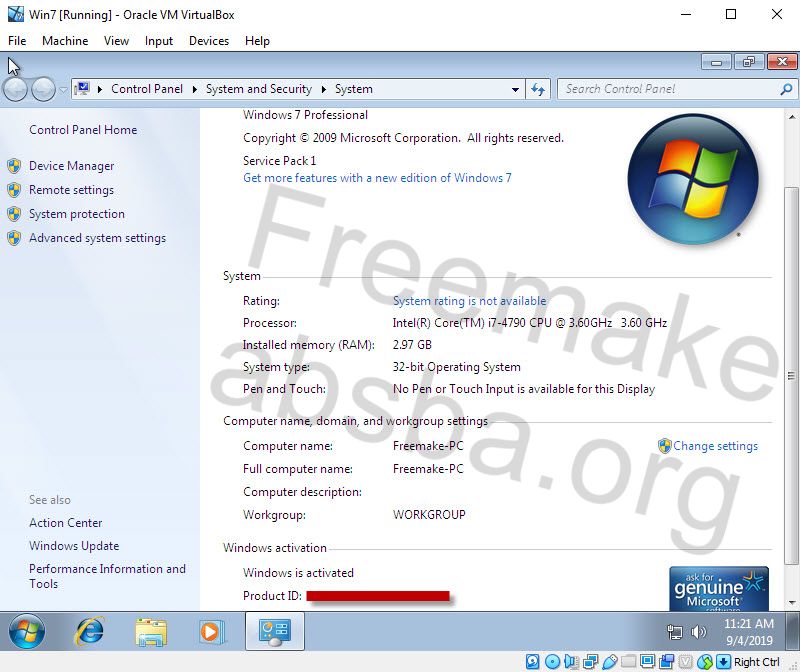Go forward with the Forward arrow

pyautogui.click(x=43, y=89)
